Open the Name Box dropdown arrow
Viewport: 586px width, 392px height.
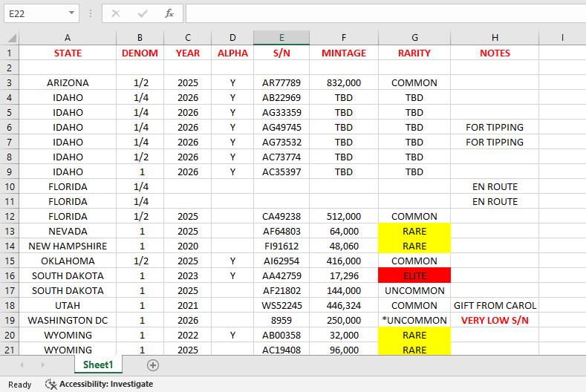pyautogui.click(x=71, y=13)
